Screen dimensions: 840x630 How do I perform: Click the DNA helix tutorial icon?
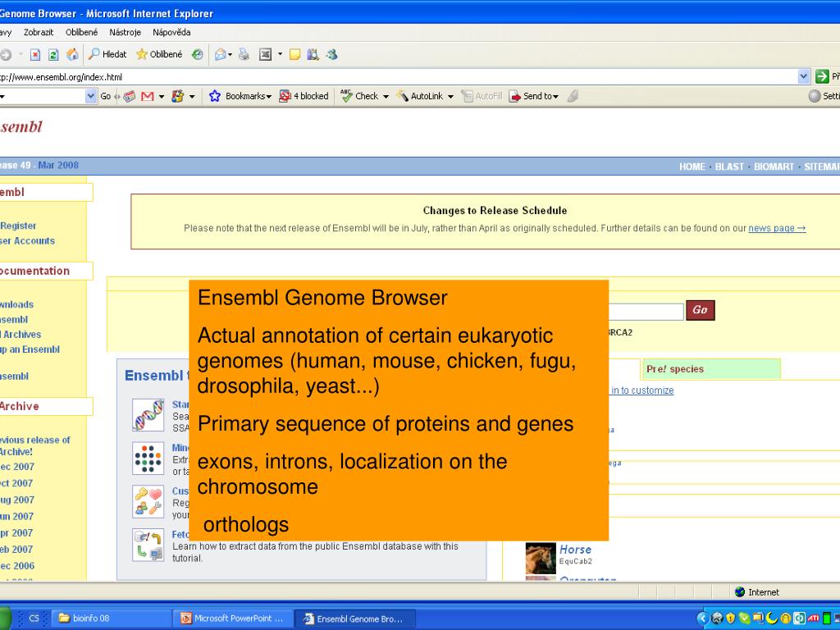click(148, 414)
